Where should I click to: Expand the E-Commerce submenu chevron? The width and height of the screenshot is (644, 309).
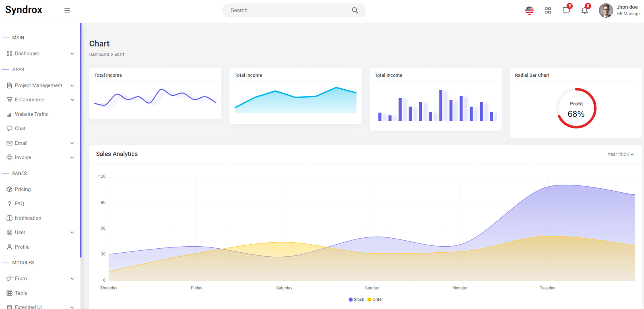[72, 100]
